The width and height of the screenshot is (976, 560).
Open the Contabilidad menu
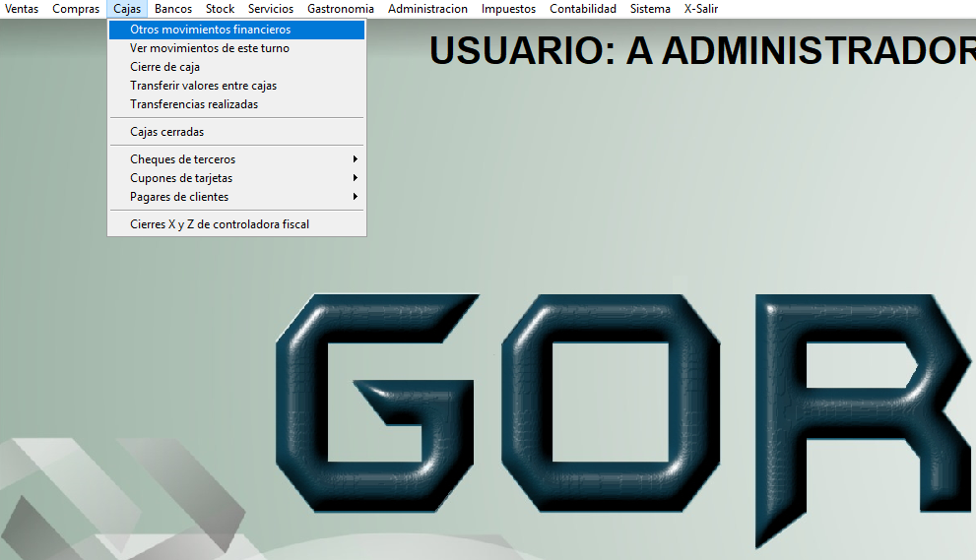583,9
